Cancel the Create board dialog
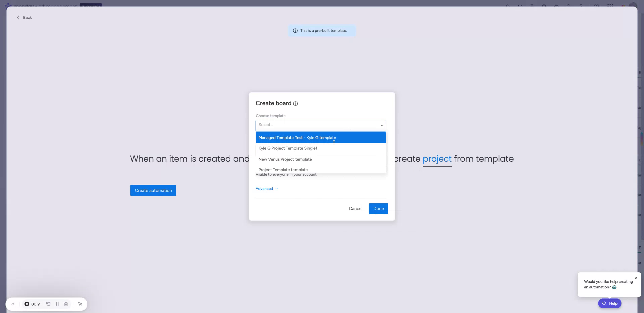 coord(355,208)
